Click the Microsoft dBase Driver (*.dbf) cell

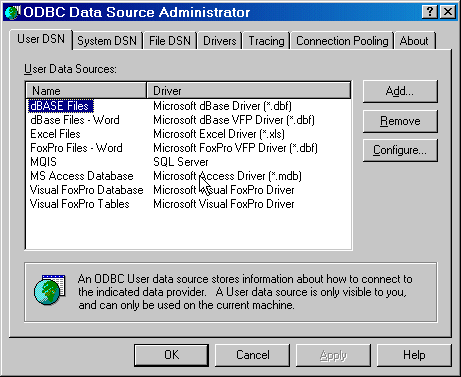point(222,106)
